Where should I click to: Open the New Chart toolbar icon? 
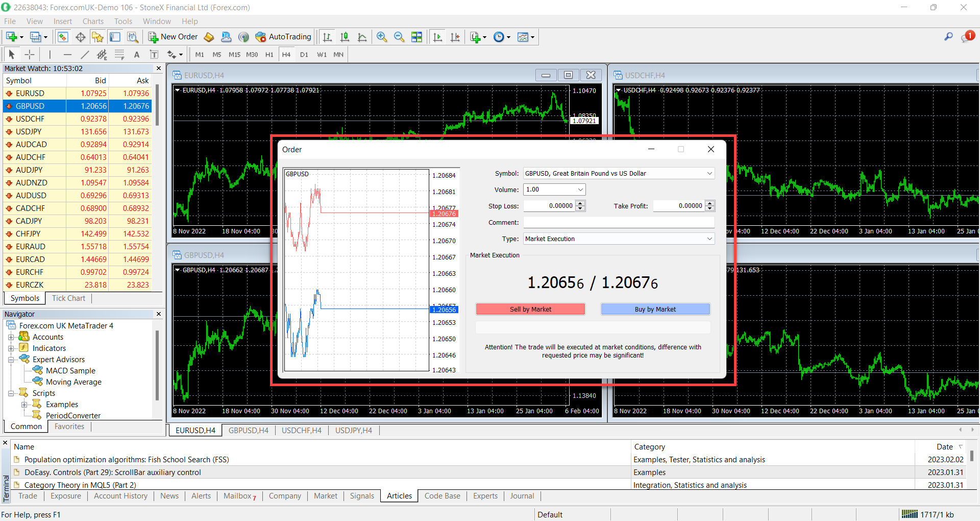[x=12, y=37]
